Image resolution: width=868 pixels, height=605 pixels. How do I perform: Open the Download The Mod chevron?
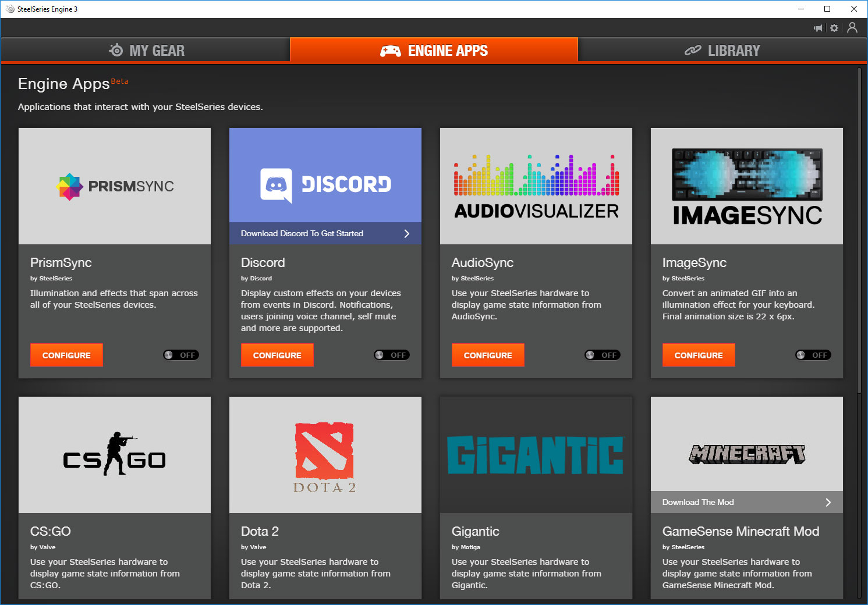828,502
